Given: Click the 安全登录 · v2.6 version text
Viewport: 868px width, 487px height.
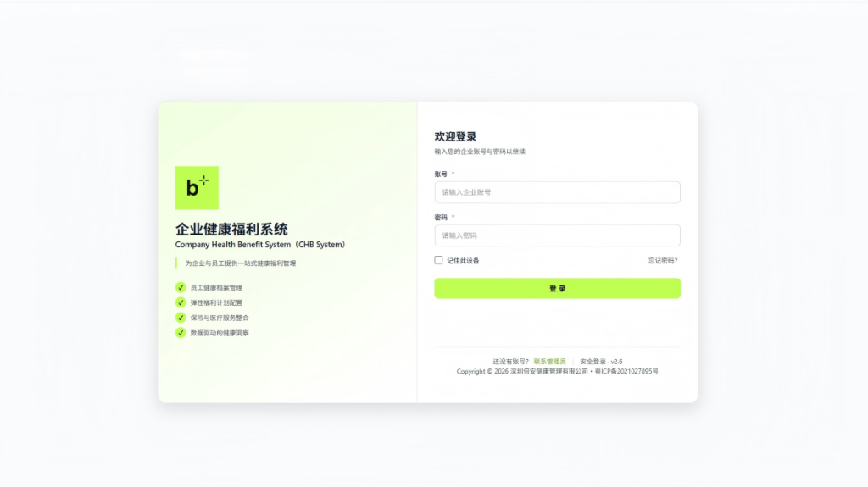Looking at the screenshot, I should 601,362.
